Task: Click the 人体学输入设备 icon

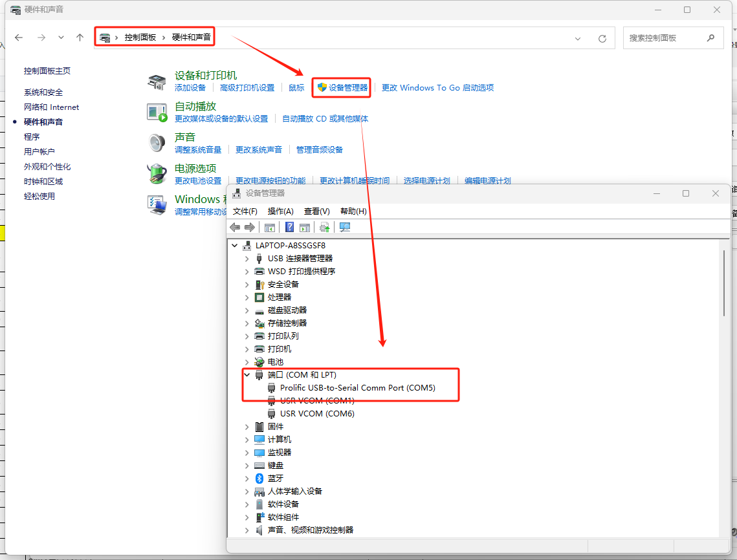Action: click(259, 491)
